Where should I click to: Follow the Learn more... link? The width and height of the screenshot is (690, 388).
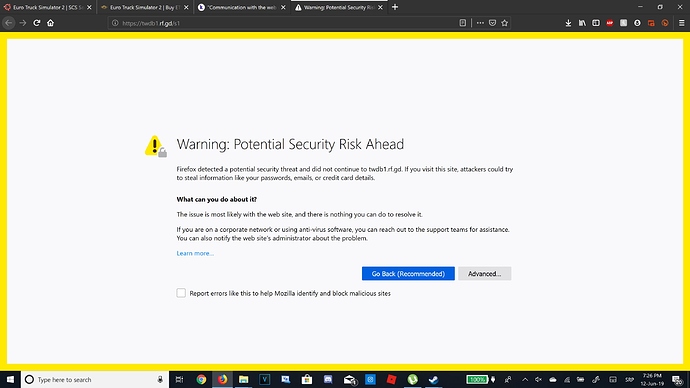coord(195,253)
